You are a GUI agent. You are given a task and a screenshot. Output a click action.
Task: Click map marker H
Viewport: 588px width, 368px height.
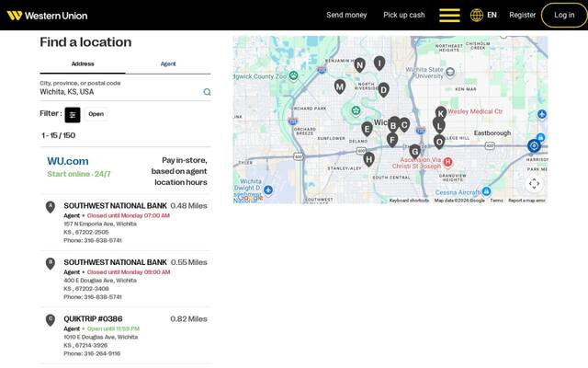(x=369, y=159)
